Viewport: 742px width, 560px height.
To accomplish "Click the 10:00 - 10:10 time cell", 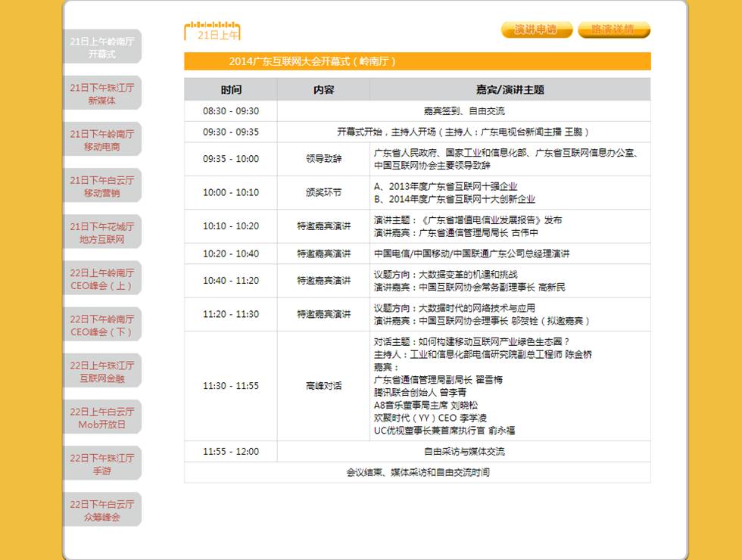I will 231,192.
